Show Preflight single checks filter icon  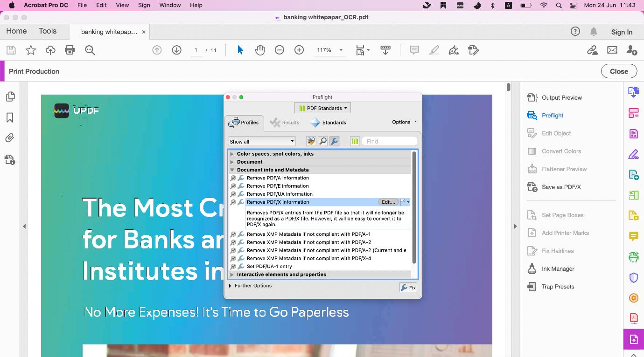click(x=311, y=141)
